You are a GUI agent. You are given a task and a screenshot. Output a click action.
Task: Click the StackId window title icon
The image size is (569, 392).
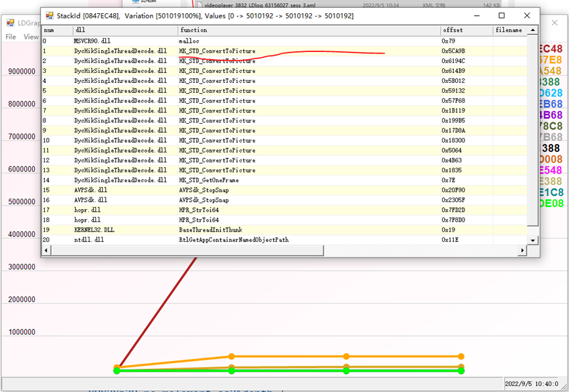(x=49, y=16)
